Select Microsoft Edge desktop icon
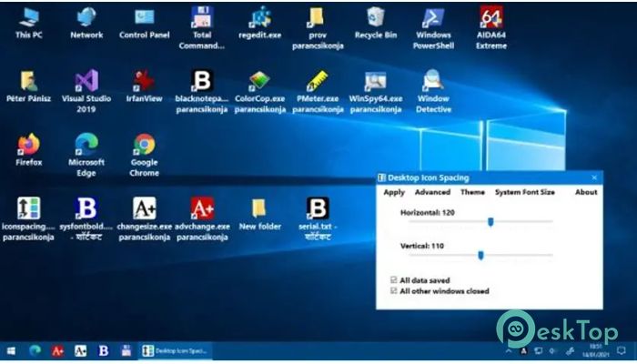This screenshot has width=637, height=364. [x=86, y=156]
